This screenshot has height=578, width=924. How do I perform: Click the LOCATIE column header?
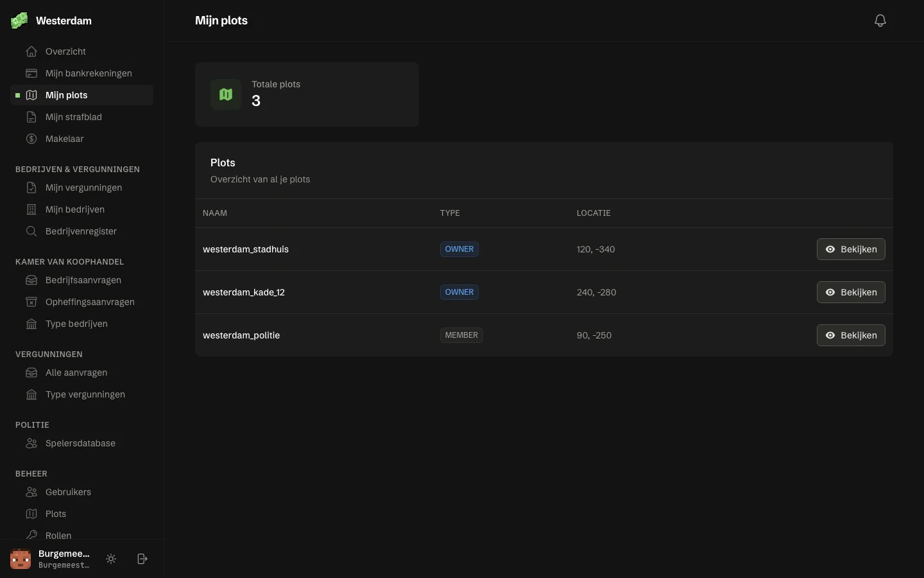[x=594, y=213]
